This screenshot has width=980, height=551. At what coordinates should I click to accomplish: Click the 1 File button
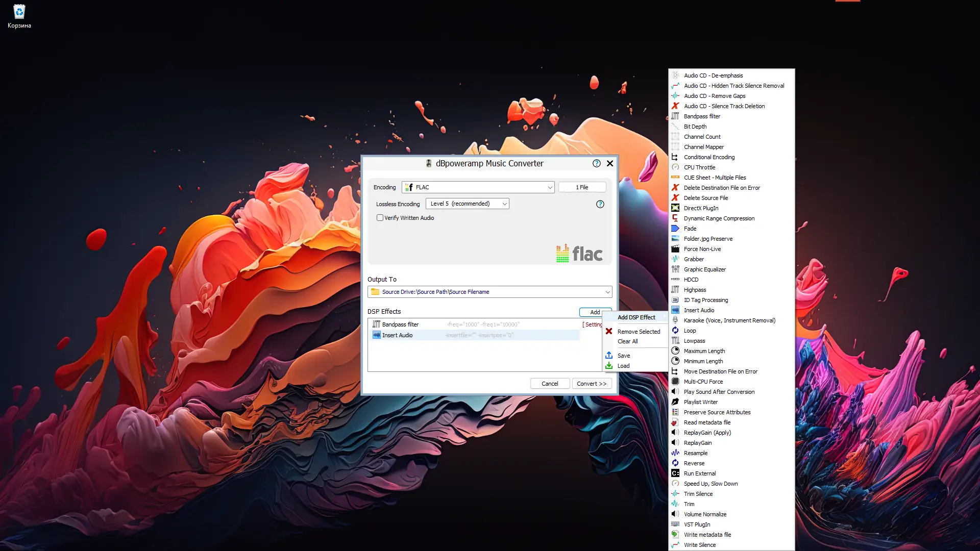click(x=582, y=187)
